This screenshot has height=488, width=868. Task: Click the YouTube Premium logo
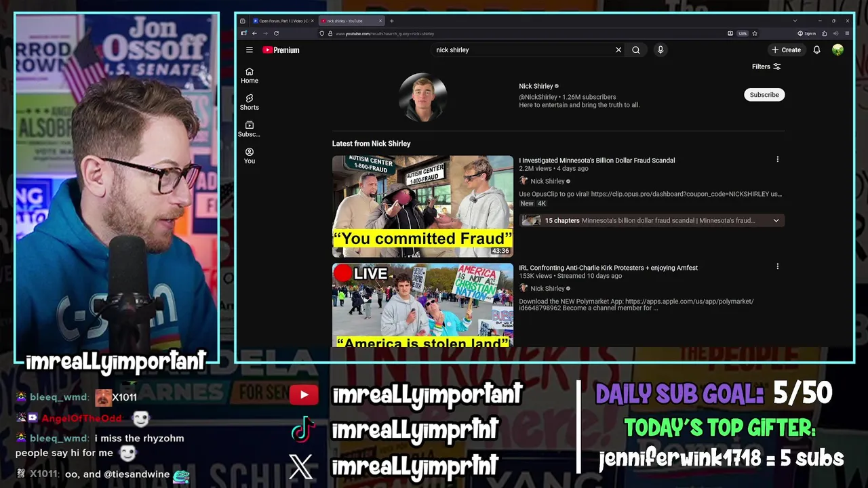[x=281, y=50]
